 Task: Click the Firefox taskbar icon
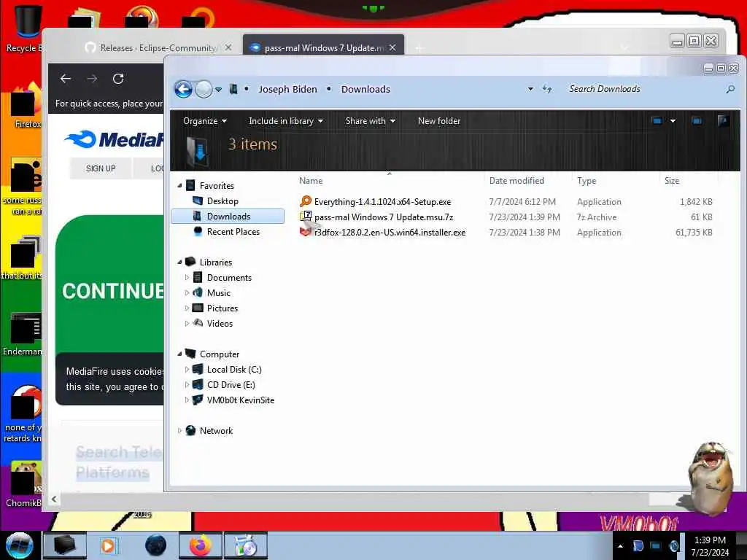[201, 545]
